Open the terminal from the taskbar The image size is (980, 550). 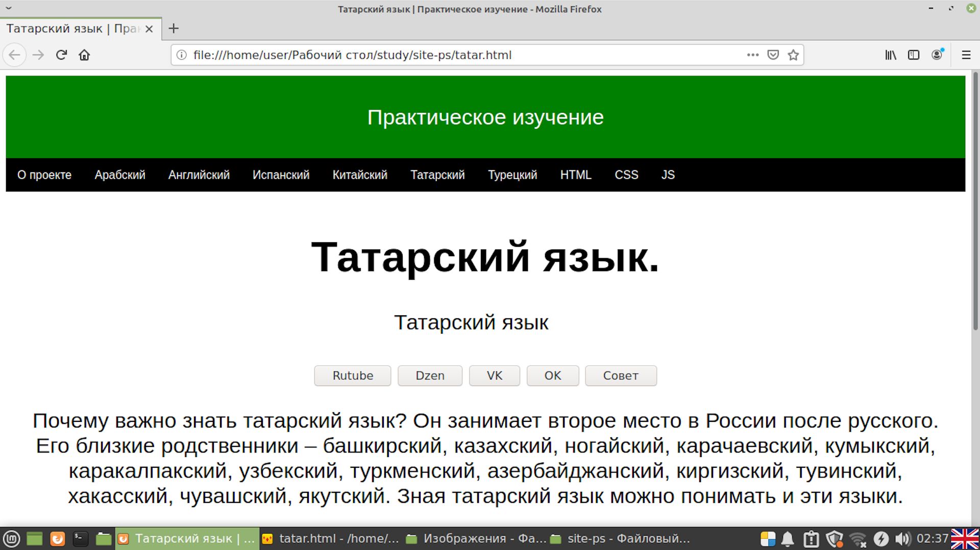[x=79, y=538]
